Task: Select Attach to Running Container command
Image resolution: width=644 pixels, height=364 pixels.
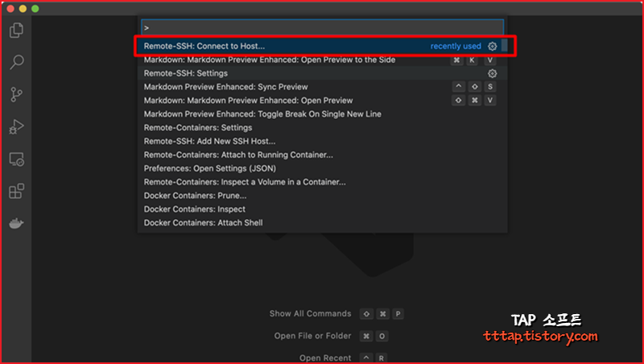Action: (x=323, y=155)
